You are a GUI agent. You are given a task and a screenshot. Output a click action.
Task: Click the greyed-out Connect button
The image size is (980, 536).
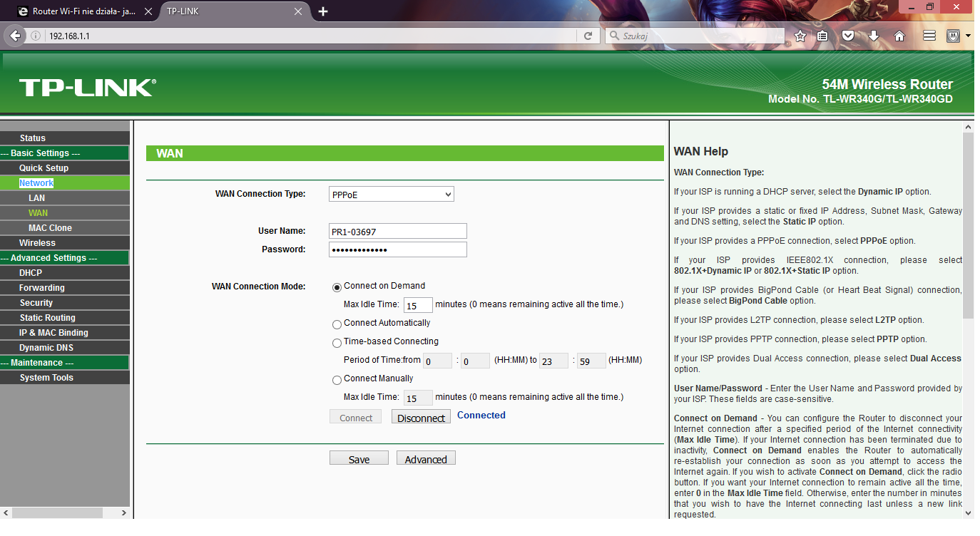(355, 417)
